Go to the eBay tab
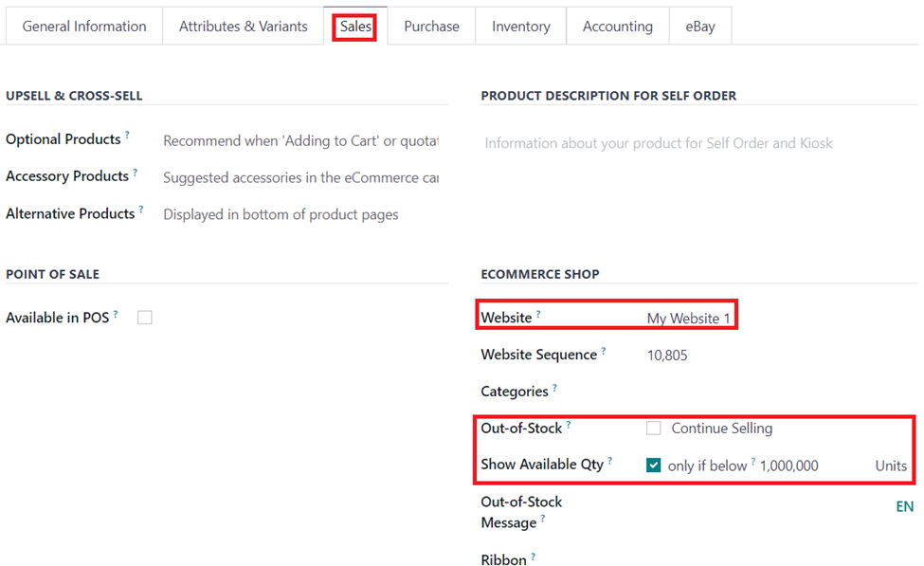 700,26
